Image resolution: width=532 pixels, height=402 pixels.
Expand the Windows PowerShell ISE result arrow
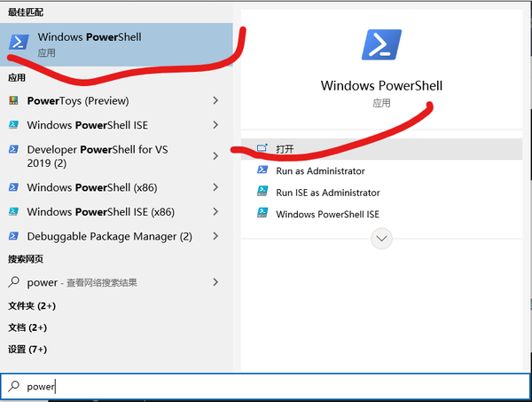pyautogui.click(x=215, y=124)
